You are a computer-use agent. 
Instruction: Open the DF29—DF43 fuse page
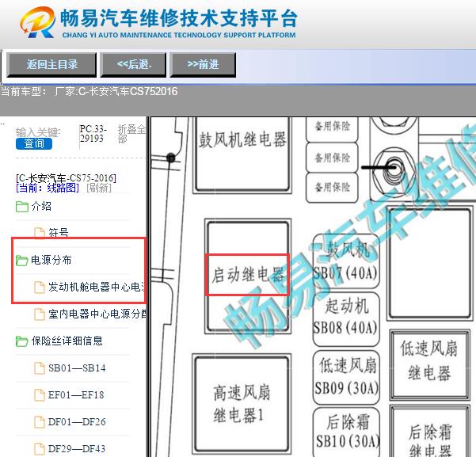click(77, 449)
